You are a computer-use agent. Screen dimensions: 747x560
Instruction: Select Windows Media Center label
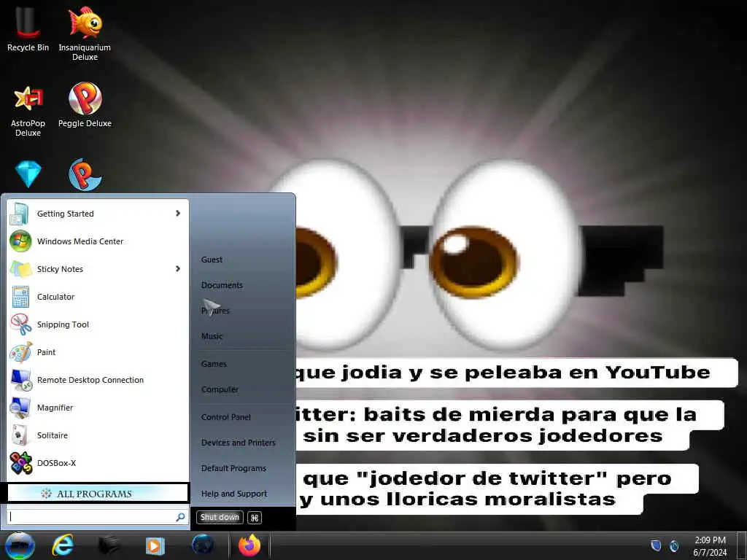[x=80, y=241]
